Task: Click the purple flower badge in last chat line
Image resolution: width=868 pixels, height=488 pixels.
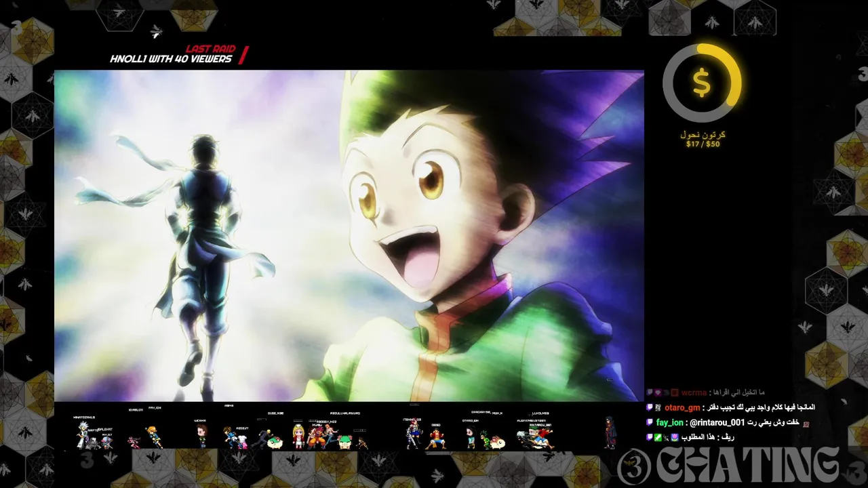Action: [x=675, y=437]
